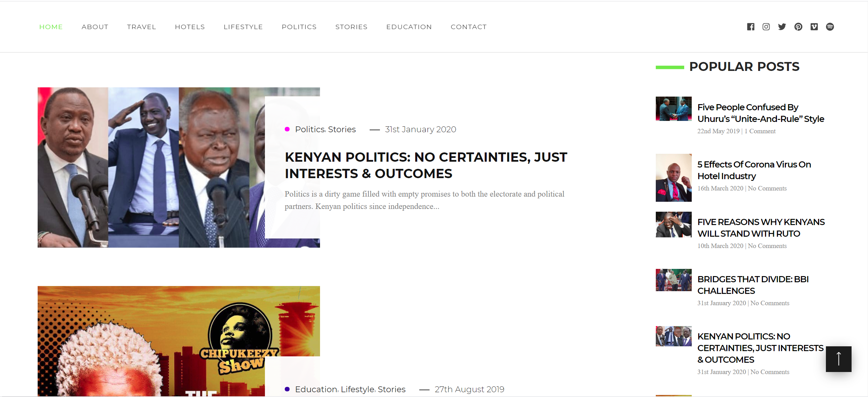The image size is (868, 397).
Task: Open the Vimeo social icon
Action: coord(814,27)
